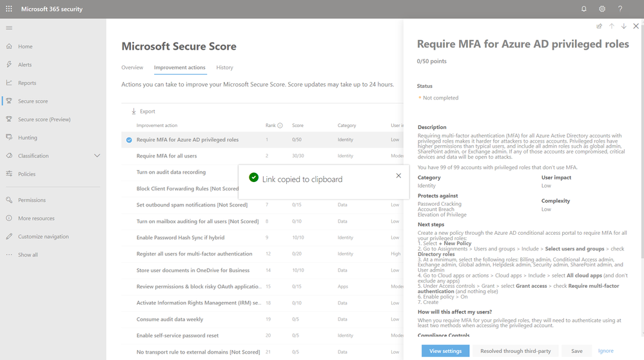Click the Secure score (Preview) trophy icon
The image size is (644, 360).
[x=9, y=119]
